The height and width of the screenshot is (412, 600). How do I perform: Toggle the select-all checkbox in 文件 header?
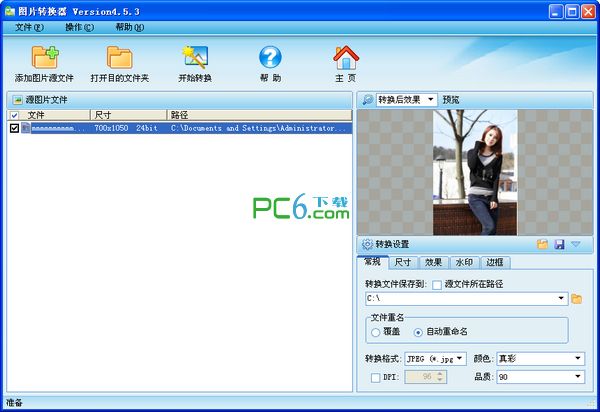coord(14,115)
